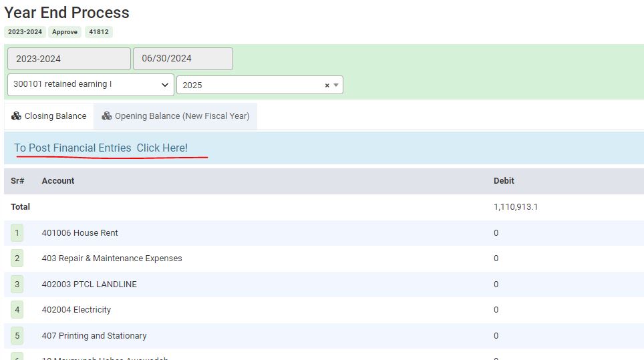This screenshot has width=644, height=360.
Task: Click the 06/30/2024 date field
Action: [x=182, y=59]
